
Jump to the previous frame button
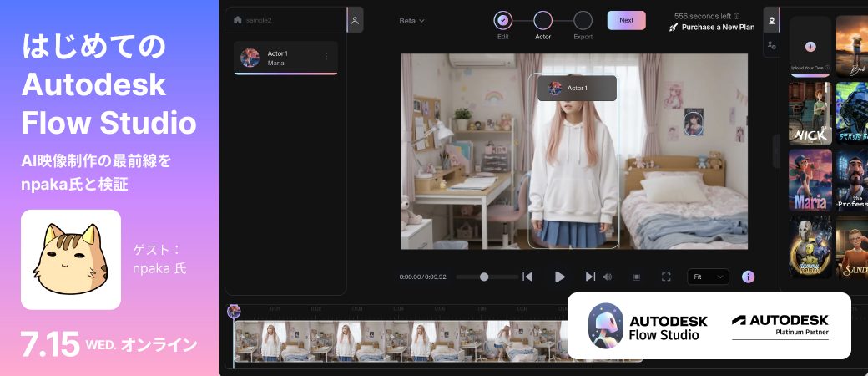click(x=527, y=277)
